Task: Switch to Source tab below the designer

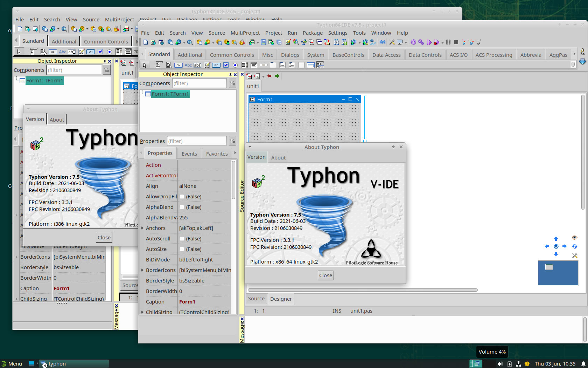Action: pyautogui.click(x=256, y=299)
